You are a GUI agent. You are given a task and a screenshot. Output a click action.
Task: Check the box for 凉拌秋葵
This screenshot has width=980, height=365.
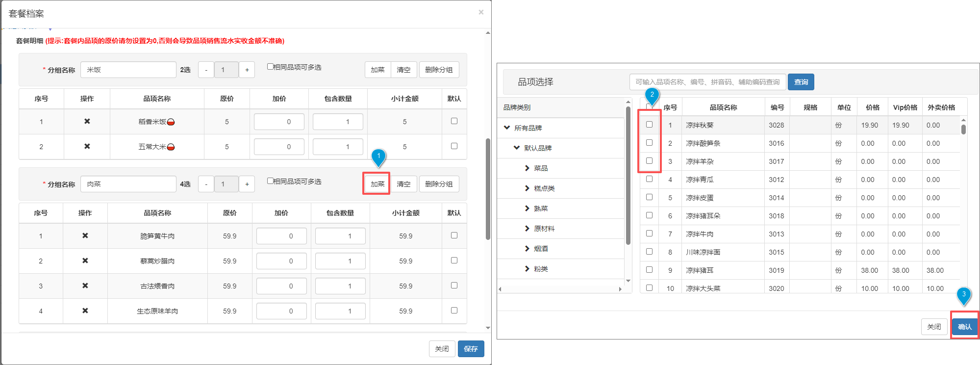[649, 125]
